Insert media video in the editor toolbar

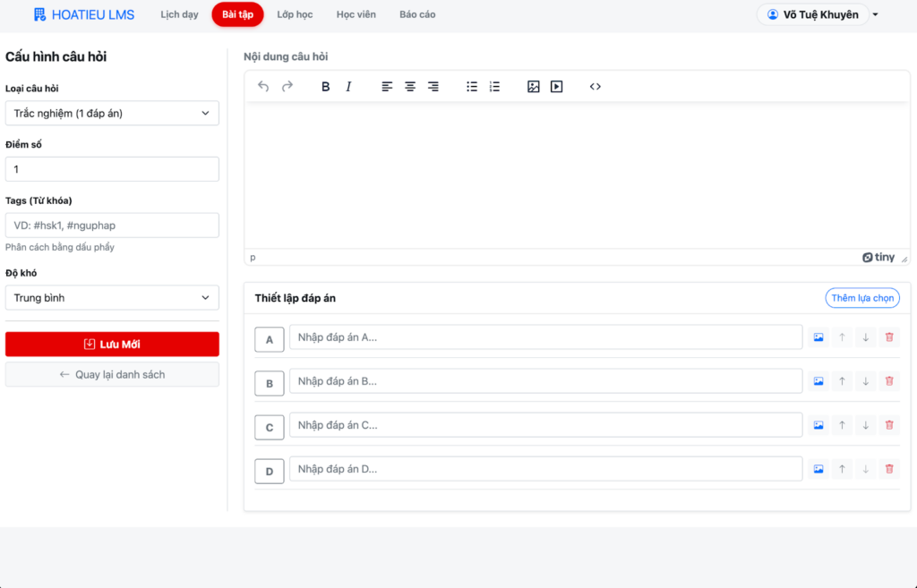pos(556,87)
